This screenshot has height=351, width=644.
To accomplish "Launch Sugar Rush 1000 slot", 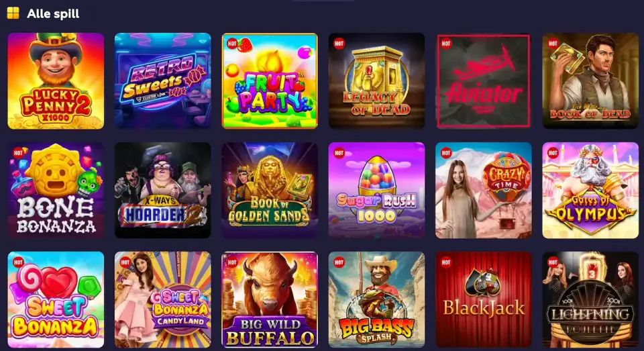I will [376, 191].
